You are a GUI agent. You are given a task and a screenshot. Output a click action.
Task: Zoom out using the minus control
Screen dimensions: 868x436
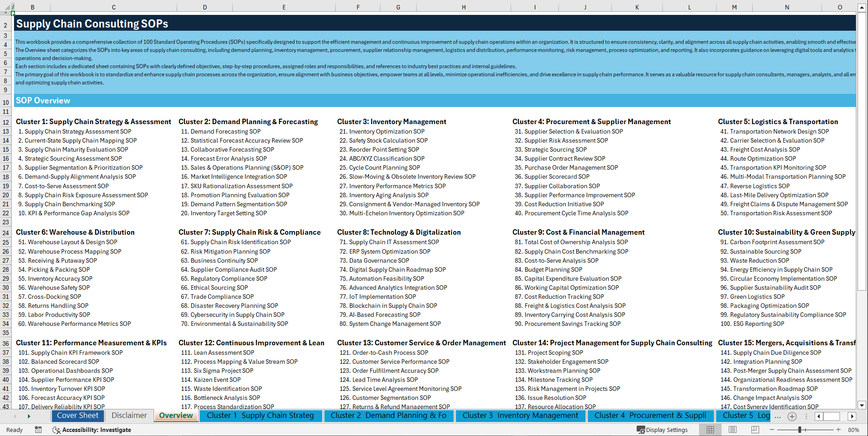tap(772, 429)
